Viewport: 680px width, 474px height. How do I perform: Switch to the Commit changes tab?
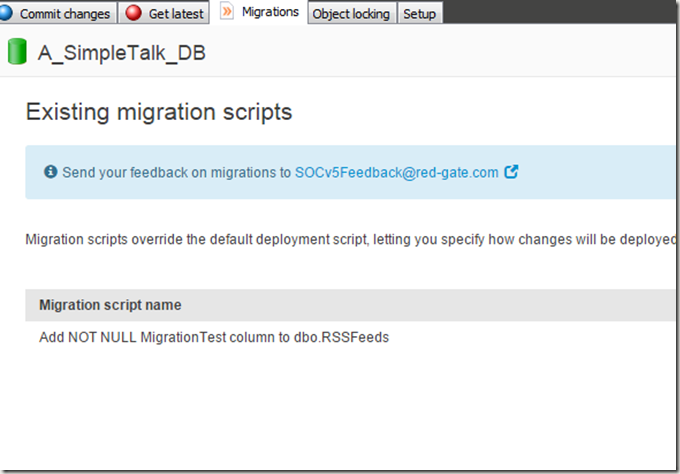66,13
